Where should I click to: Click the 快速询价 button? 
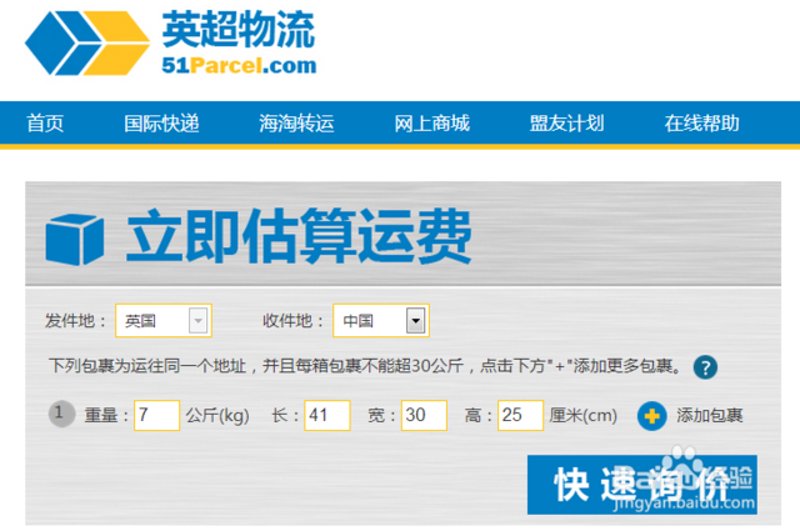(x=642, y=485)
